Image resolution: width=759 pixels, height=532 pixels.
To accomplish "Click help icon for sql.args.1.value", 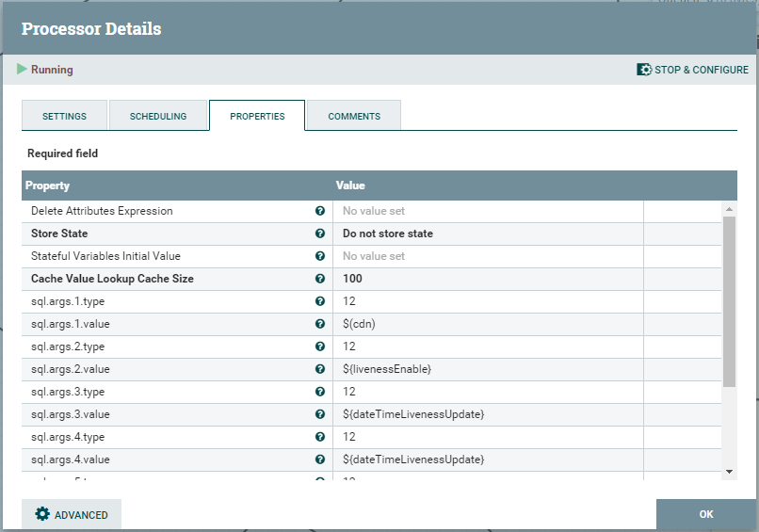I will [x=320, y=323].
